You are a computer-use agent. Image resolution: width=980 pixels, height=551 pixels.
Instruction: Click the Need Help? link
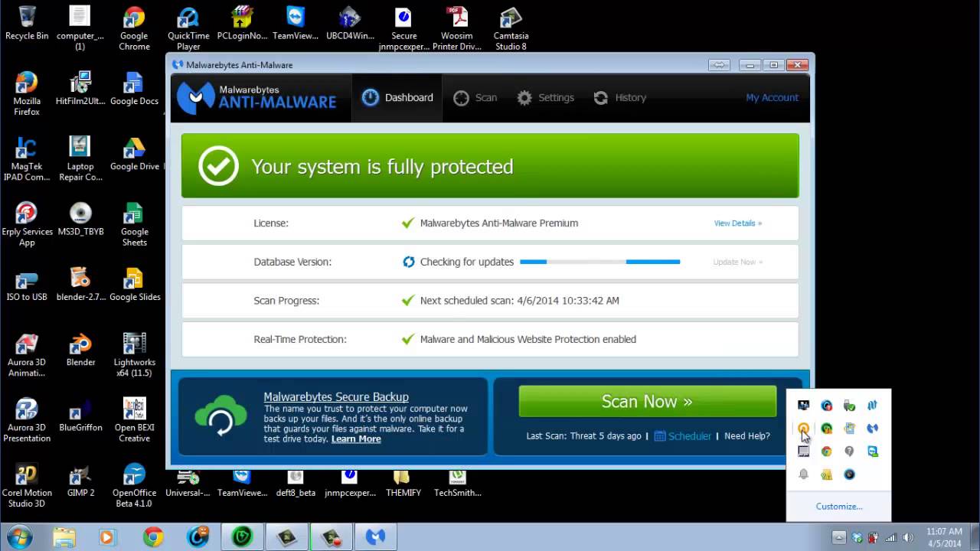747,436
